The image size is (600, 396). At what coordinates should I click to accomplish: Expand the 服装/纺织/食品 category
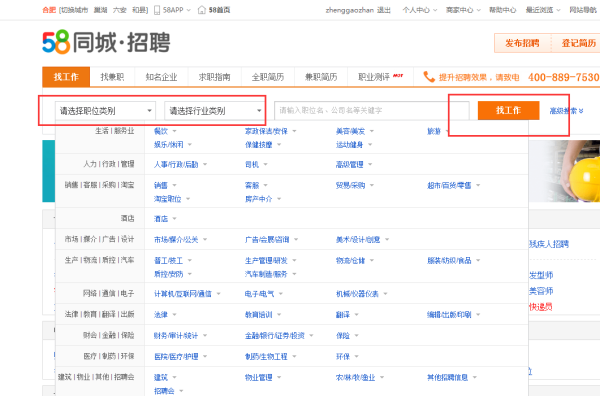(x=454, y=261)
